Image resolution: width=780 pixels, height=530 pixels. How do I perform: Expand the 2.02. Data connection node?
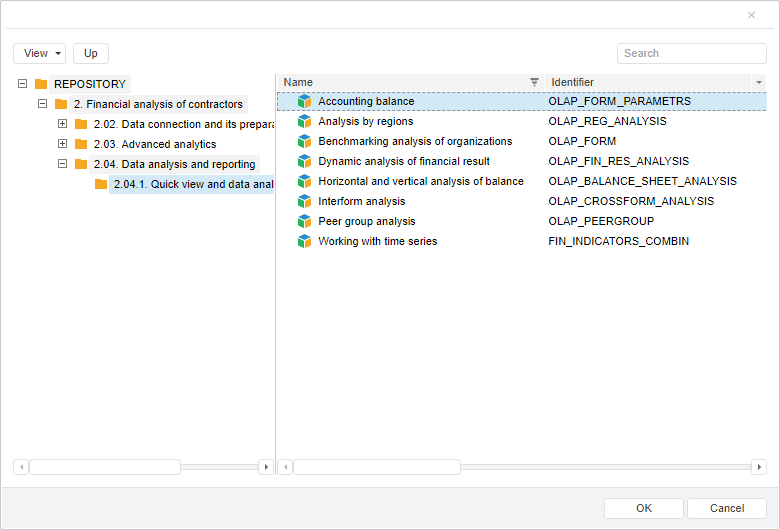62,123
